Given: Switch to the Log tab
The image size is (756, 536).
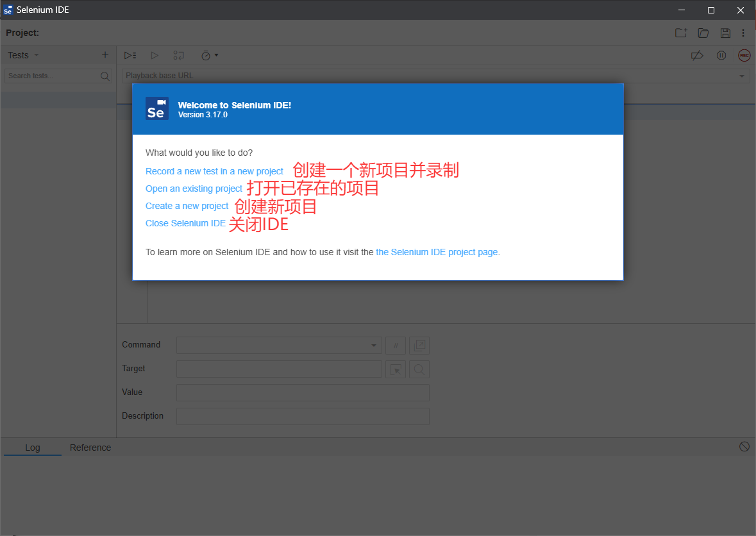Looking at the screenshot, I should click(x=33, y=448).
